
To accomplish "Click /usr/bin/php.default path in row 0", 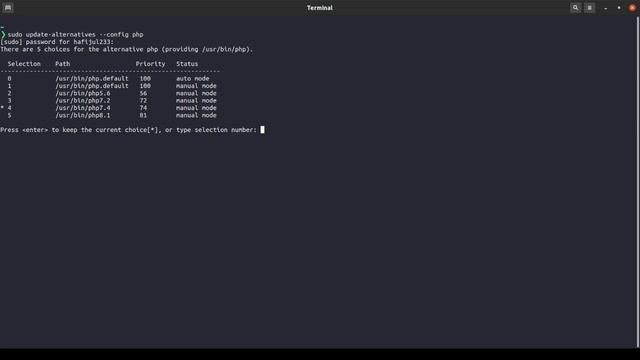I will click(92, 78).
